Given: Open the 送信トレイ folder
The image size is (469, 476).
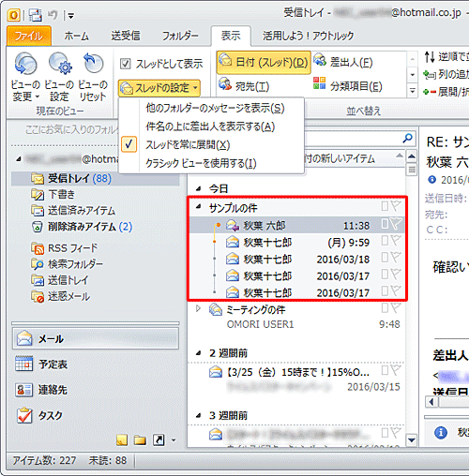Looking at the screenshot, I should point(60,280).
